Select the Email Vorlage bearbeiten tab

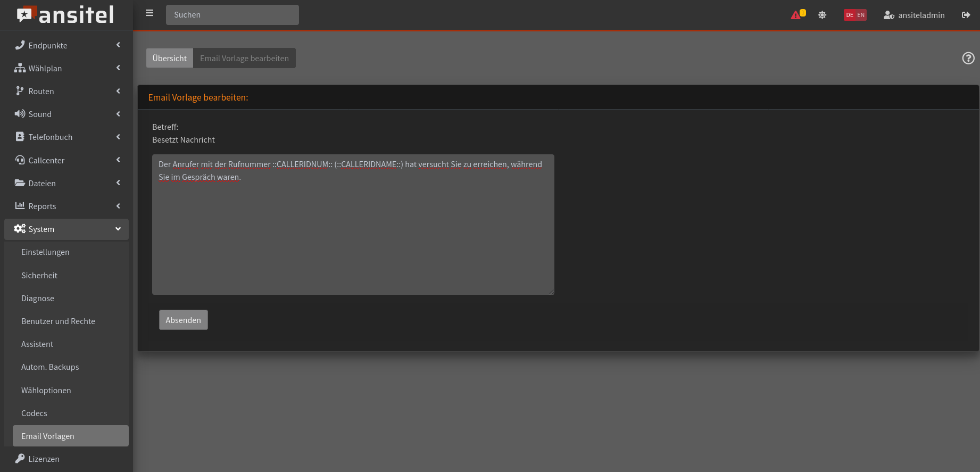coord(244,58)
